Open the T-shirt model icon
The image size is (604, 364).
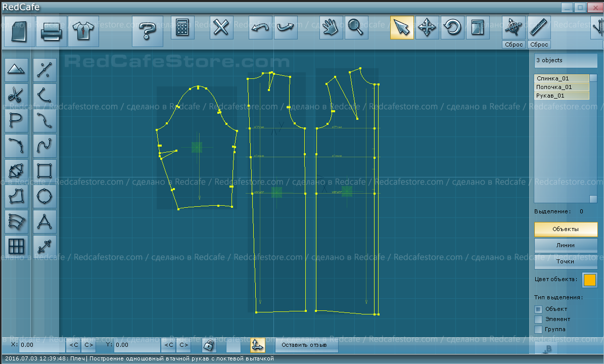pos(83,31)
